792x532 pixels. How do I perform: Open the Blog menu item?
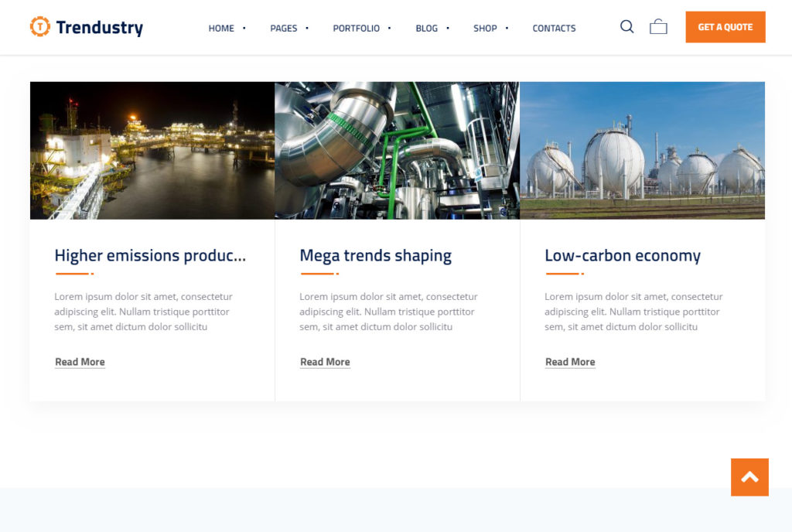(426, 28)
